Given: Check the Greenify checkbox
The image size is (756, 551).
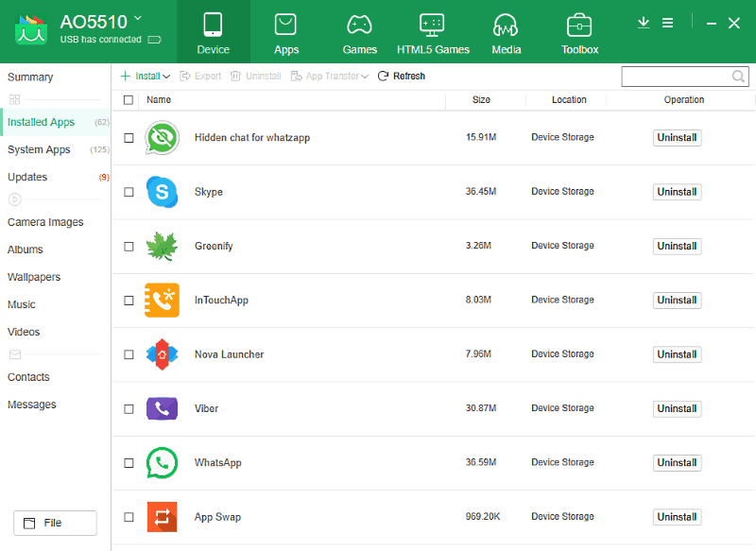Looking at the screenshot, I should click(x=129, y=247).
